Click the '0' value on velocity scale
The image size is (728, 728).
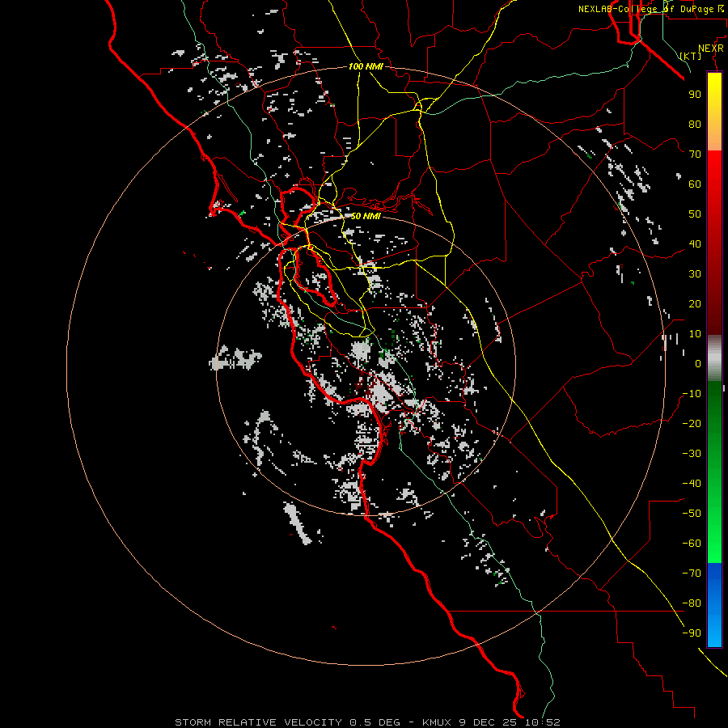[x=698, y=363]
